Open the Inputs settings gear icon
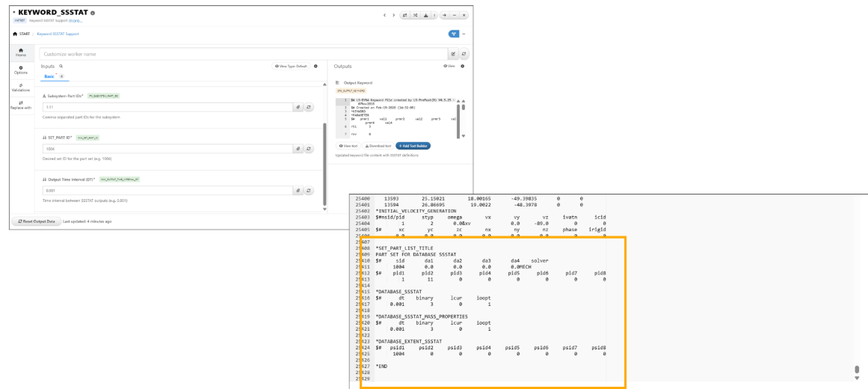Screen dimensions: 868x389 point(316,67)
